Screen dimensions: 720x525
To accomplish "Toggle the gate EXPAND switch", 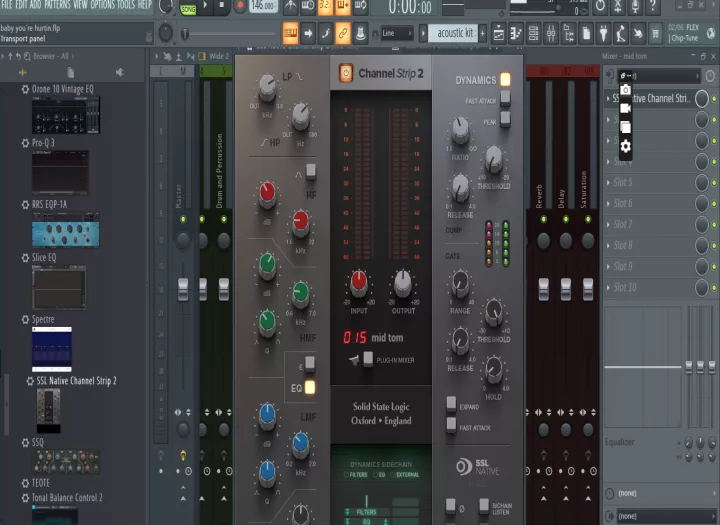I will coord(451,404).
